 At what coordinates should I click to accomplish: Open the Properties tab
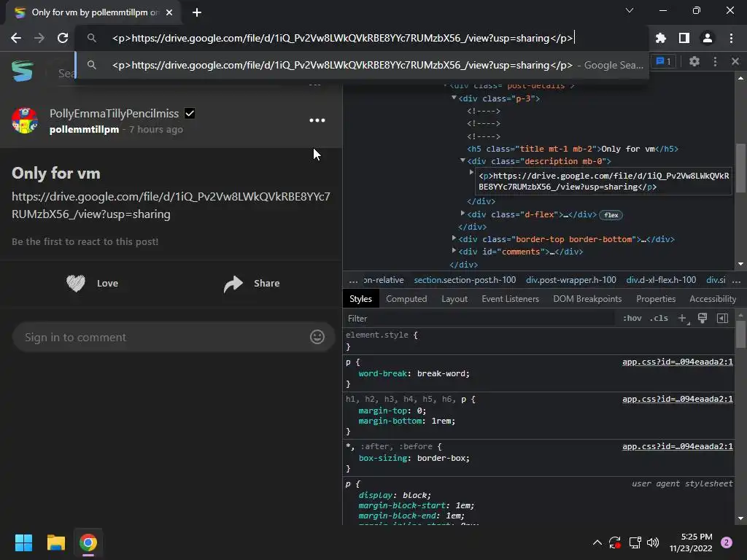pyautogui.click(x=656, y=299)
